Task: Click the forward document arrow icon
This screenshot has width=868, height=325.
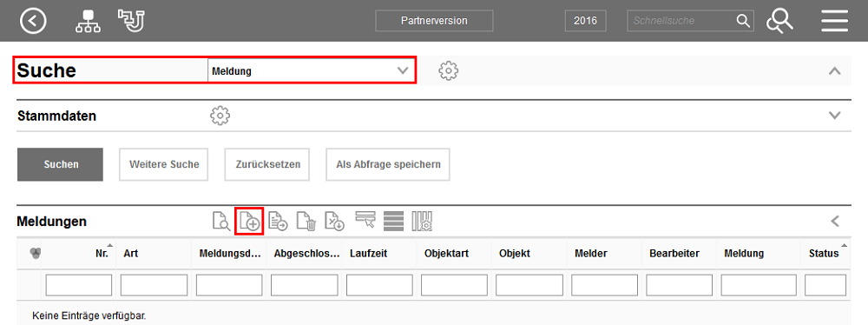Action: 278,221
